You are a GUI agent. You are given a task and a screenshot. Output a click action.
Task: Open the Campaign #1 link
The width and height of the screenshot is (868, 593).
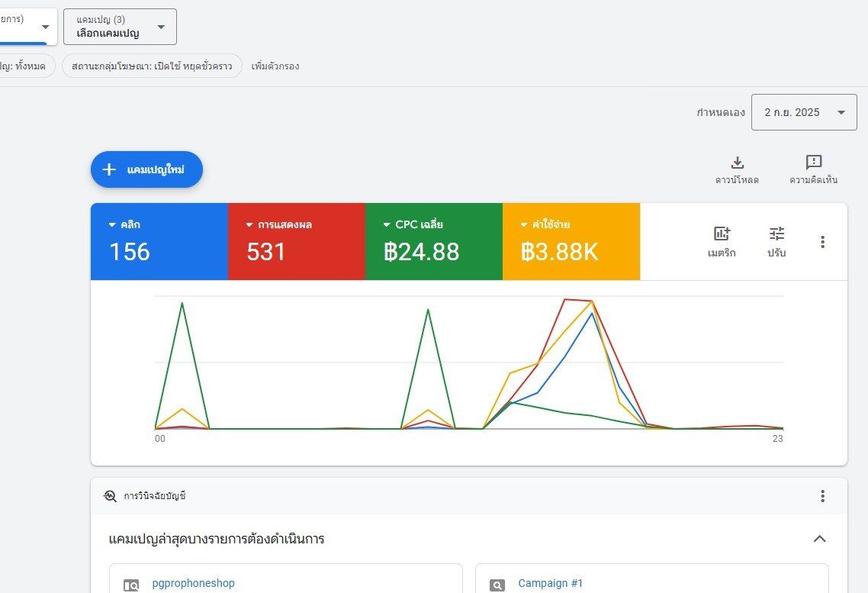click(550, 583)
